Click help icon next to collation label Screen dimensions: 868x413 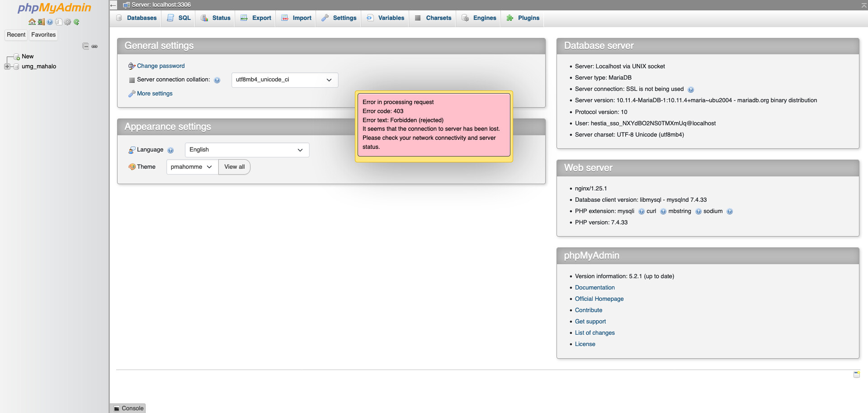tap(217, 80)
